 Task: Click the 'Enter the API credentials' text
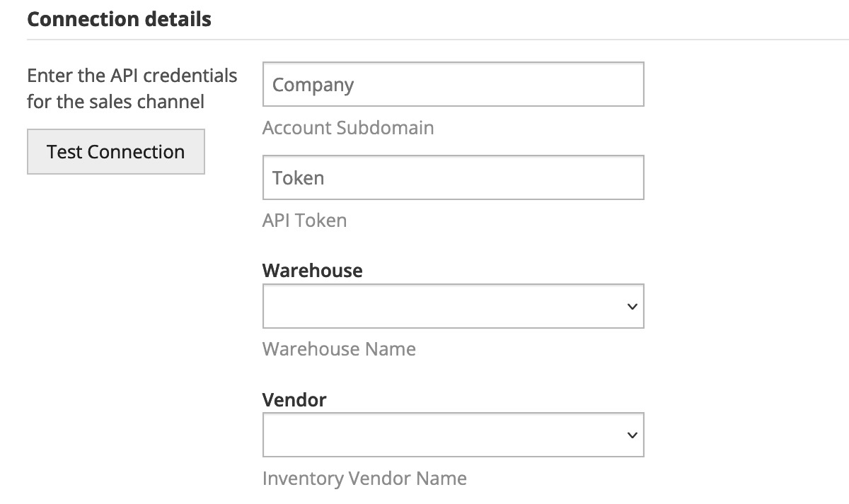(132, 76)
